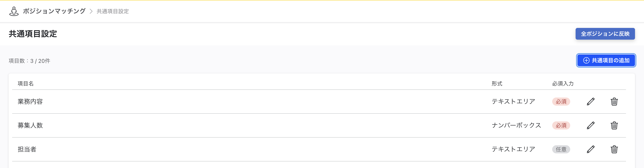Screen dimensions: 644x168
Task: Delete the 担当者 item with trash icon
Action: tap(614, 149)
